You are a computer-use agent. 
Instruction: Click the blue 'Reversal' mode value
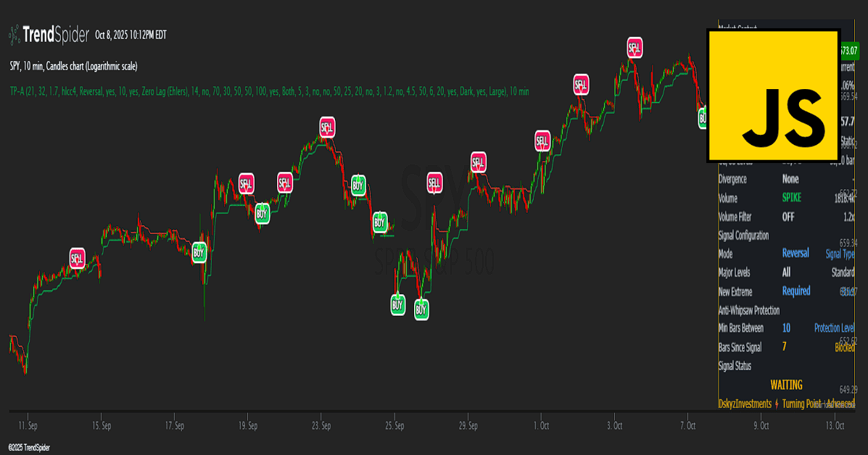(x=795, y=253)
